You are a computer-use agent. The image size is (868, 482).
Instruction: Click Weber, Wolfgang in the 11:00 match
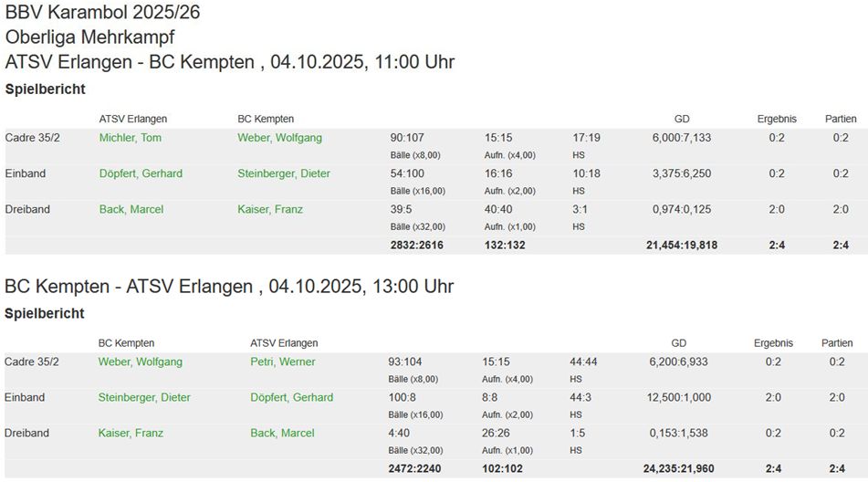(279, 138)
